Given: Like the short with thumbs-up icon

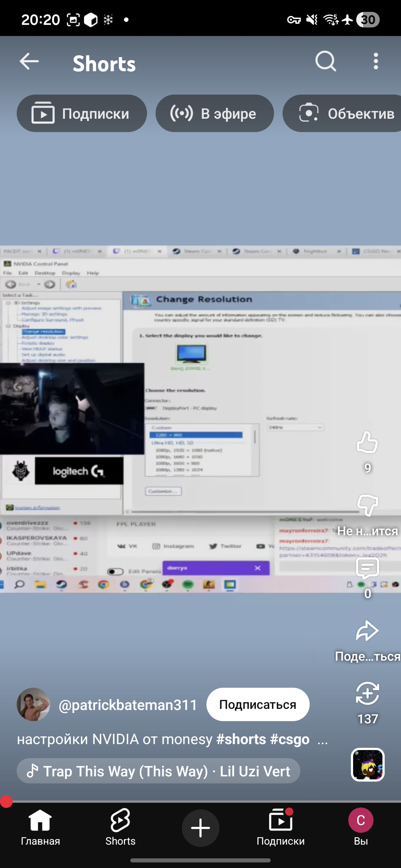Looking at the screenshot, I should tap(367, 442).
